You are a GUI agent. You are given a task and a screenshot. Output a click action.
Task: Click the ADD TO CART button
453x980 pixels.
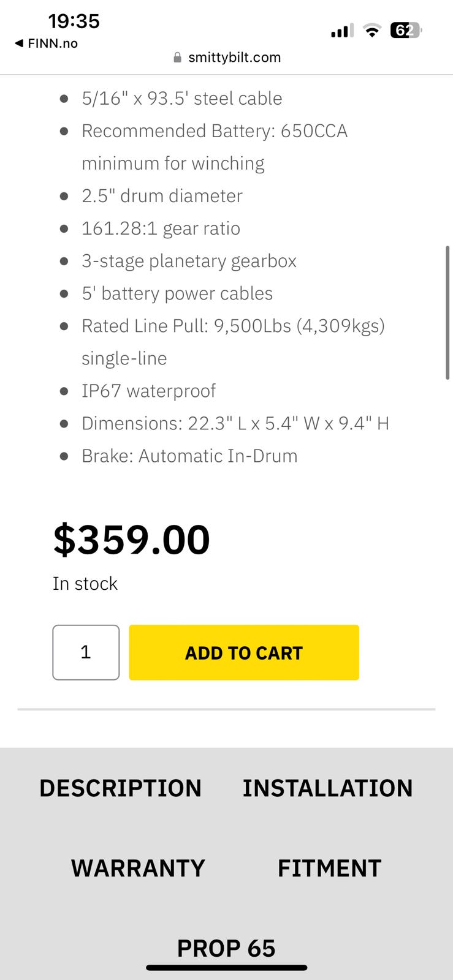point(244,652)
